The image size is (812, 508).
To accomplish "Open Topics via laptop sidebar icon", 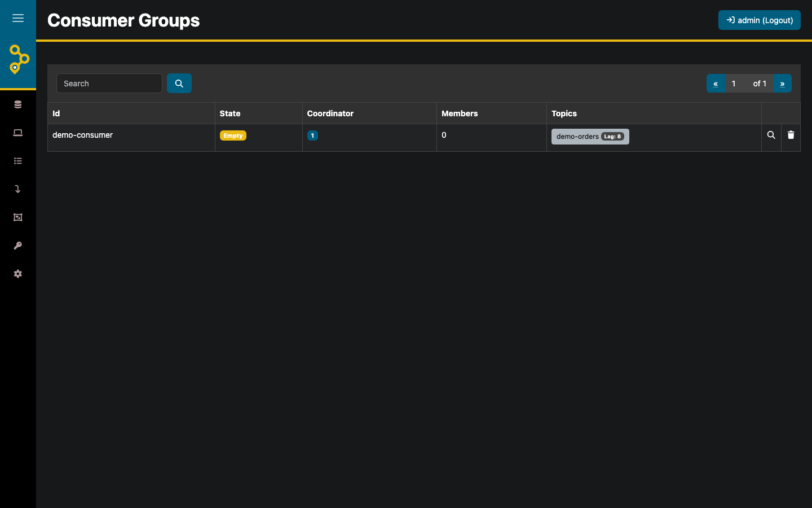I will pyautogui.click(x=18, y=133).
